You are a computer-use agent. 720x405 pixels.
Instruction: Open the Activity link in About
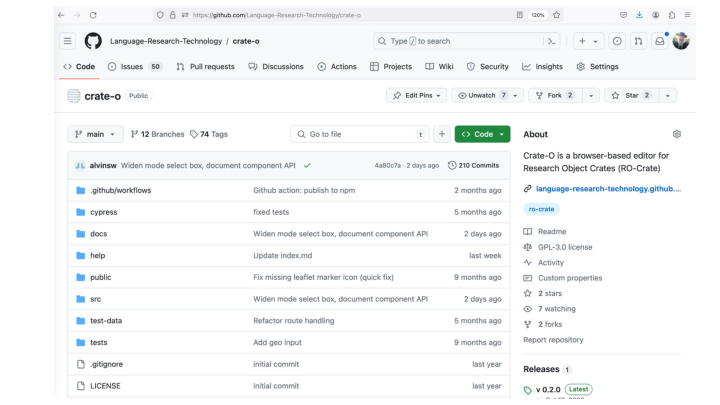tap(551, 263)
